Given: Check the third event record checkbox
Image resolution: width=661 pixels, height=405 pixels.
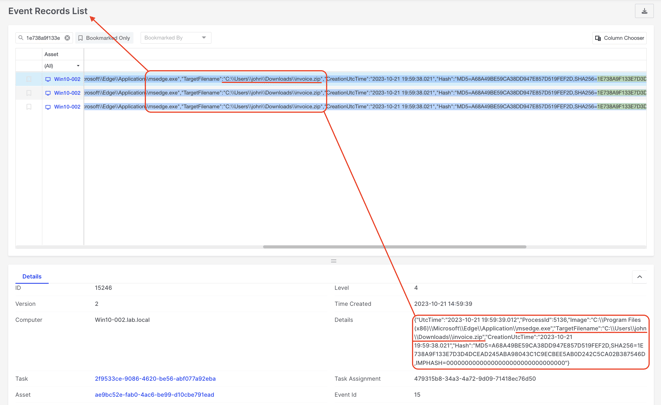Looking at the screenshot, I should [29, 107].
